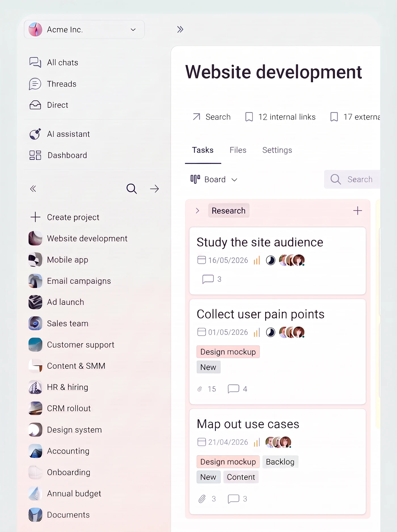
Task: Open the Board view dropdown
Action: (x=214, y=179)
